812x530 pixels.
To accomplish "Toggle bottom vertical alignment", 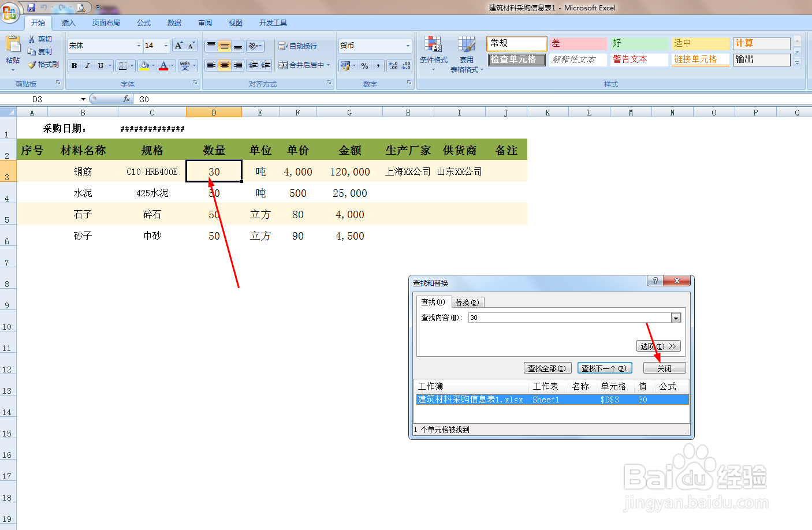I will pyautogui.click(x=237, y=46).
